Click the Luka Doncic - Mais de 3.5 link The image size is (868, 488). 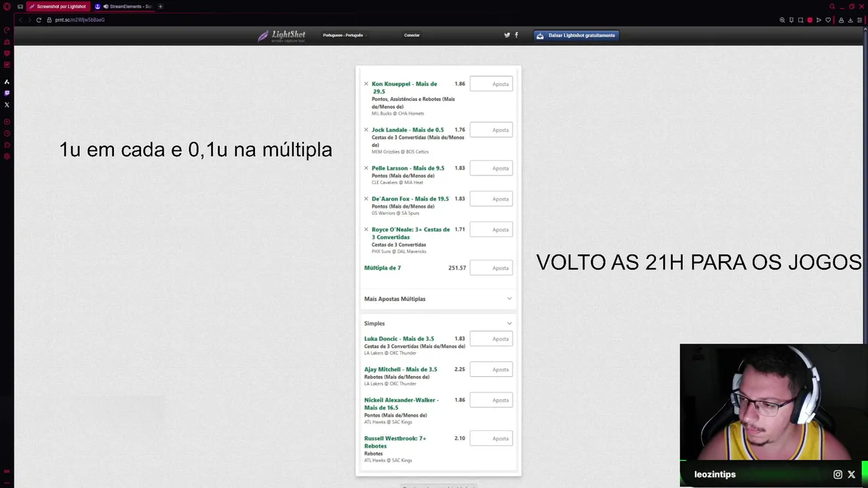coord(399,339)
